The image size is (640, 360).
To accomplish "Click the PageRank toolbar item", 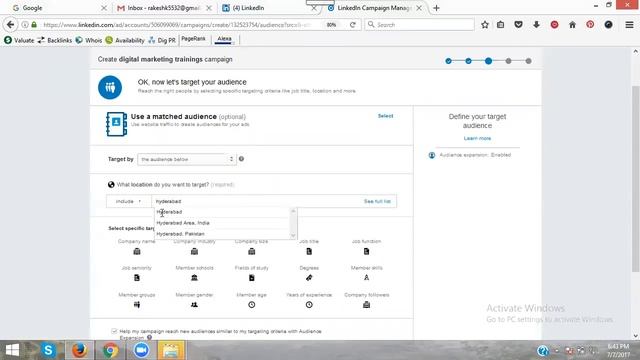I will coord(193,39).
